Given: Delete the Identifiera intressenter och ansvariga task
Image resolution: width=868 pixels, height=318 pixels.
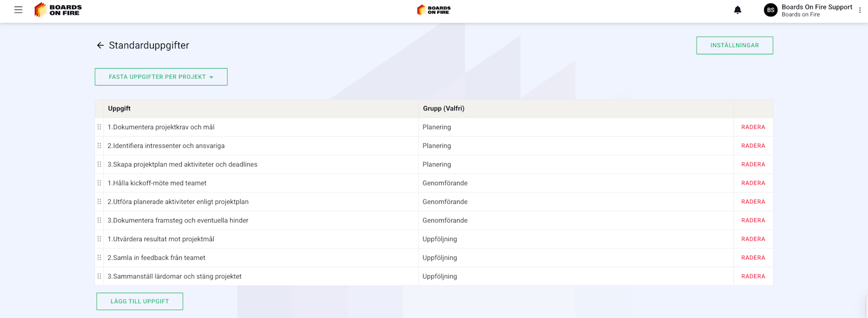Looking at the screenshot, I should coord(753,146).
